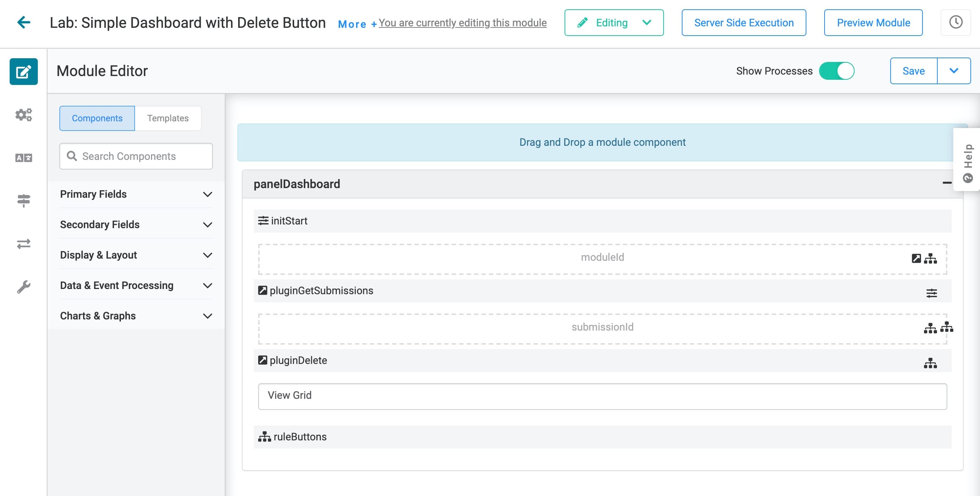Toggle the Show Processes switch

(836, 71)
